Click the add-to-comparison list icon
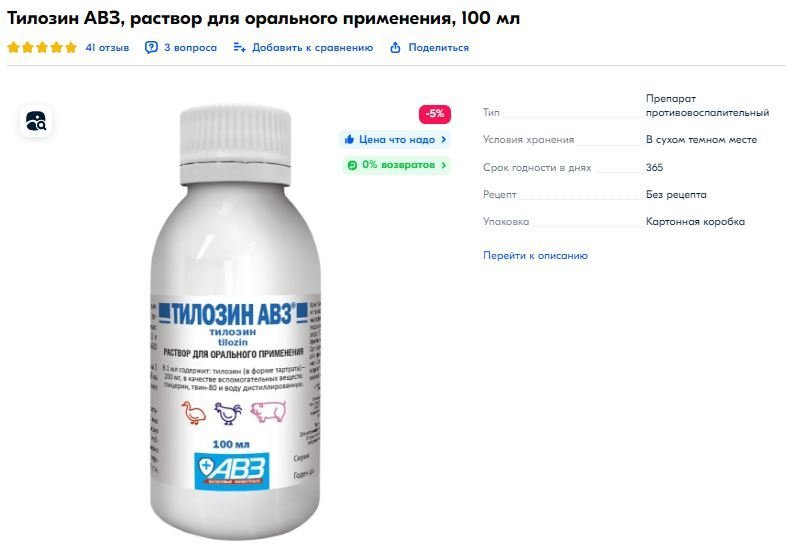 240,48
